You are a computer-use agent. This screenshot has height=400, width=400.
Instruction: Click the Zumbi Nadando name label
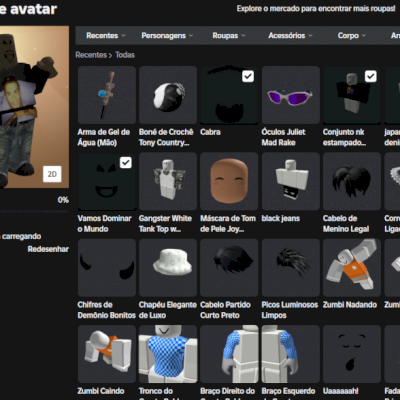click(x=350, y=305)
